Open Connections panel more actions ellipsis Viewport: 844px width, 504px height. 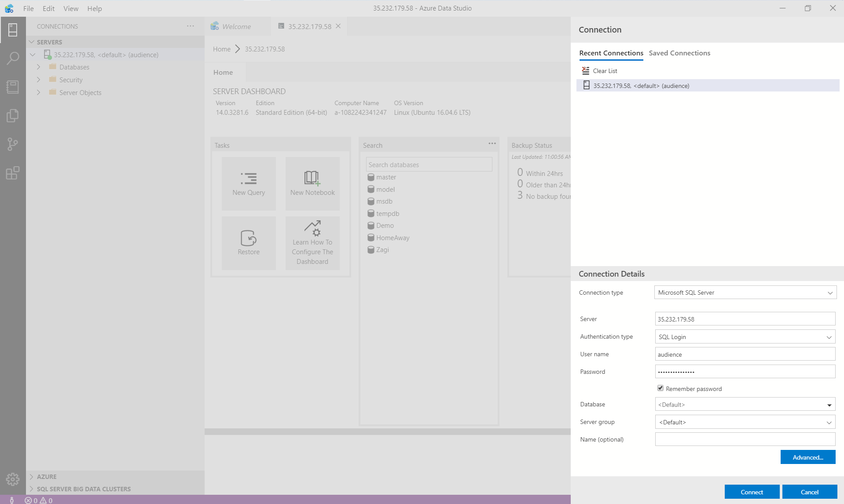coord(190,26)
